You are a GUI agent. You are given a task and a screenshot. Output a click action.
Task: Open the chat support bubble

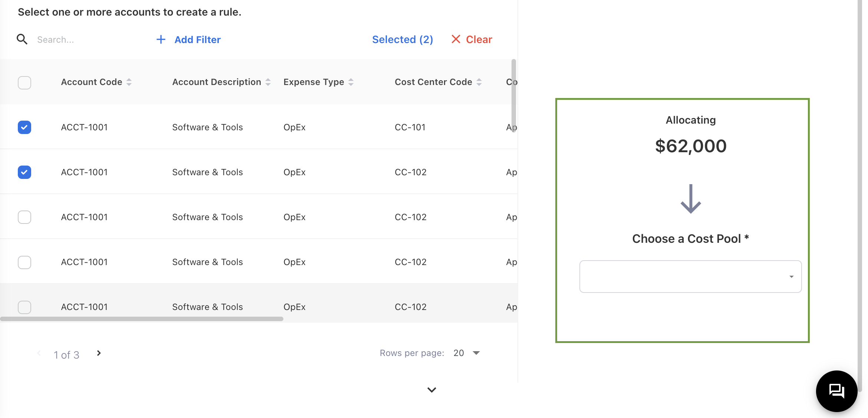[836, 391]
